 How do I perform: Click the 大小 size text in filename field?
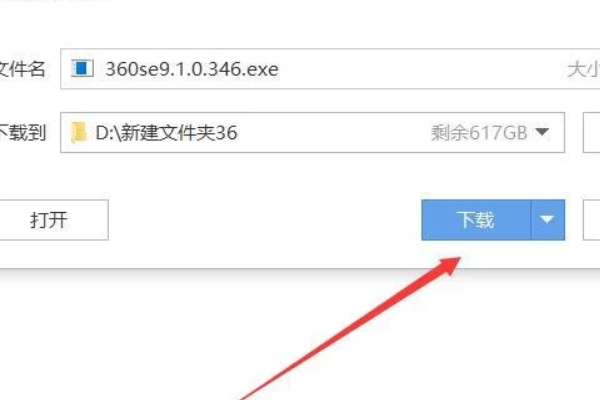tap(584, 70)
